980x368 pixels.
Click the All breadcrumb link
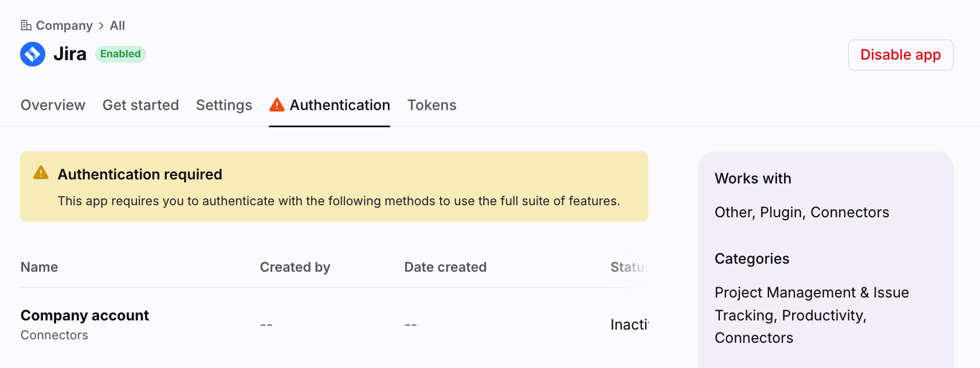117,26
